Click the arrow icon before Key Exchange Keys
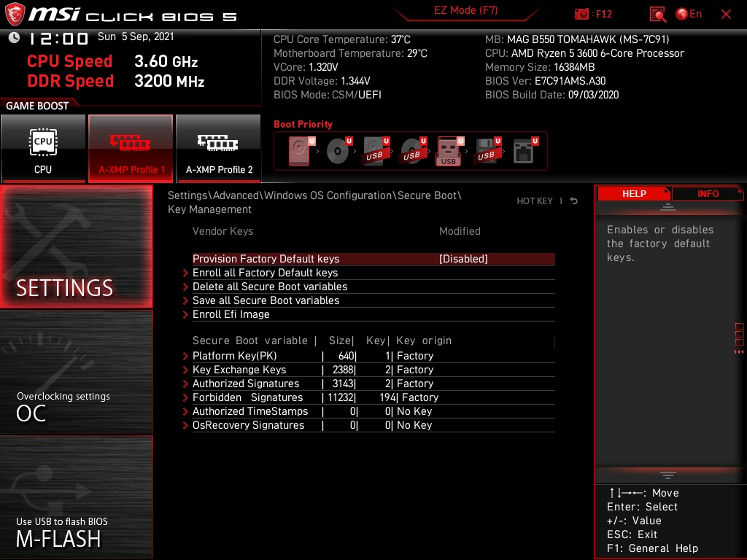Image resolution: width=747 pixels, height=560 pixels. pyautogui.click(x=186, y=370)
